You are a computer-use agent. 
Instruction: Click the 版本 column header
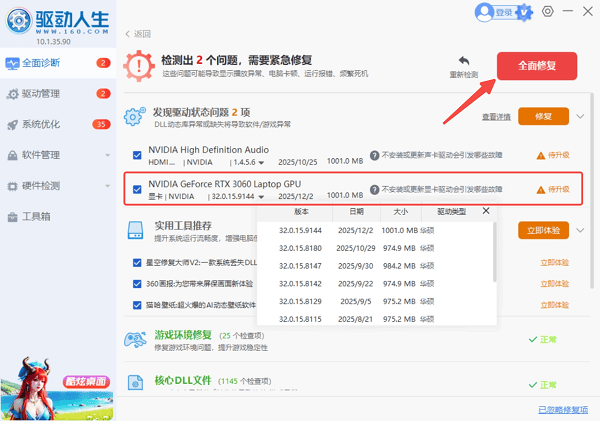coord(301,212)
